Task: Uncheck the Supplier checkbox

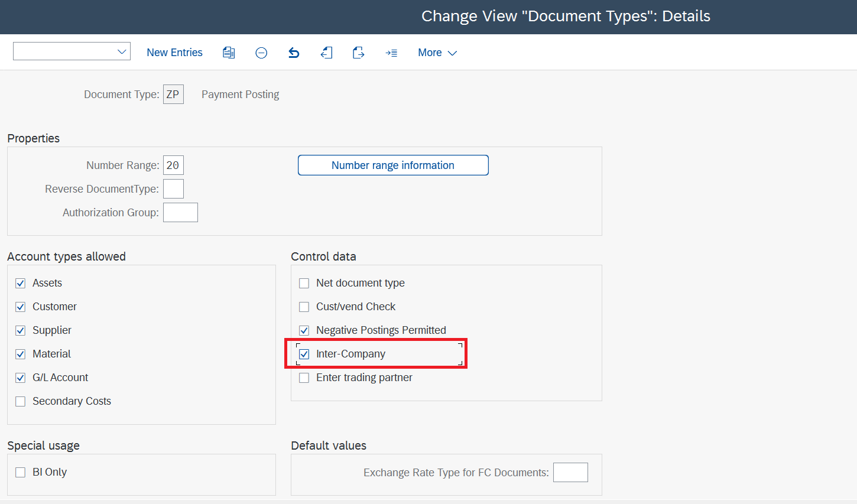Action: coord(21,330)
